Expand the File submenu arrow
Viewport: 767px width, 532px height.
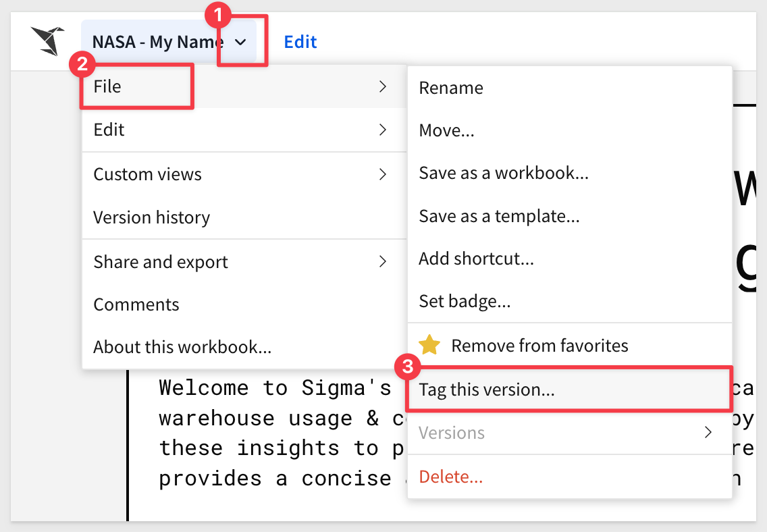[x=382, y=86]
